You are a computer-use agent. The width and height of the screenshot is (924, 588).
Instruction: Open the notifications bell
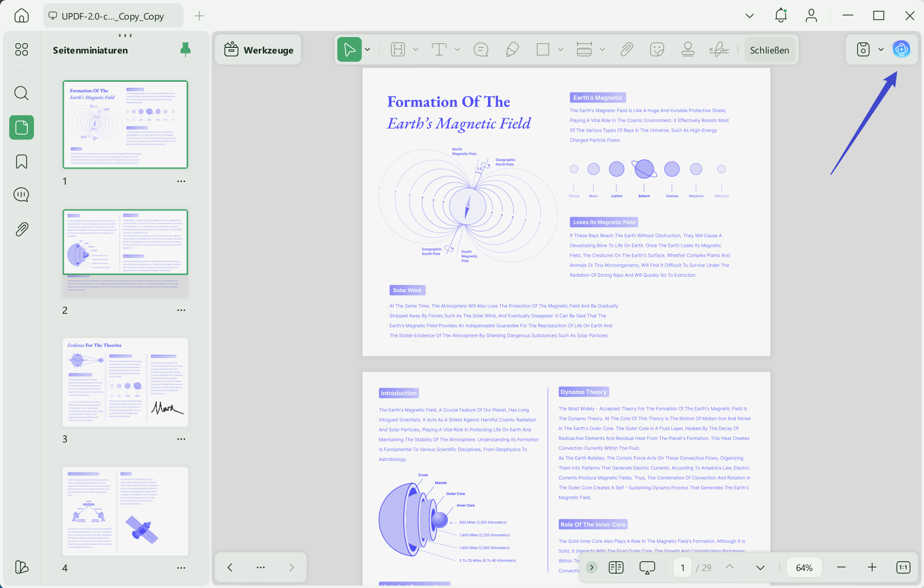(781, 15)
